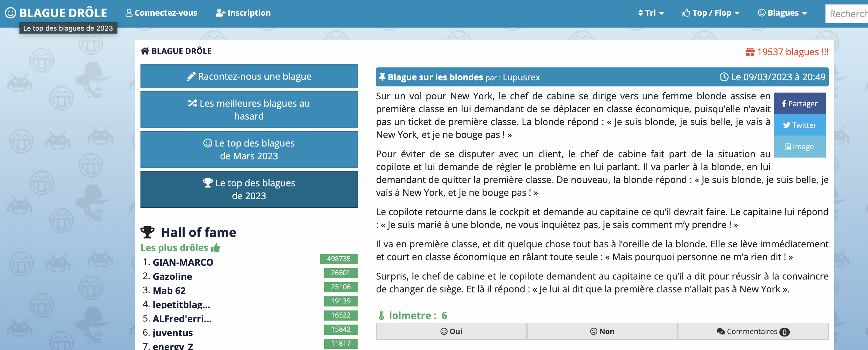This screenshot has height=350, width=868.
Task: Vote Oui on the blonde joke
Action: (451, 332)
